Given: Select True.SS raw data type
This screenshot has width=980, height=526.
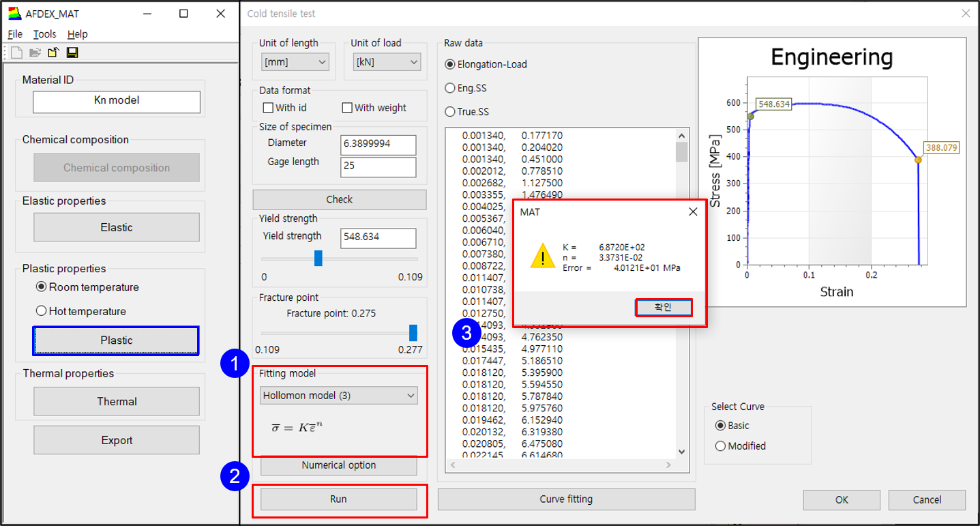Looking at the screenshot, I should [467, 112].
